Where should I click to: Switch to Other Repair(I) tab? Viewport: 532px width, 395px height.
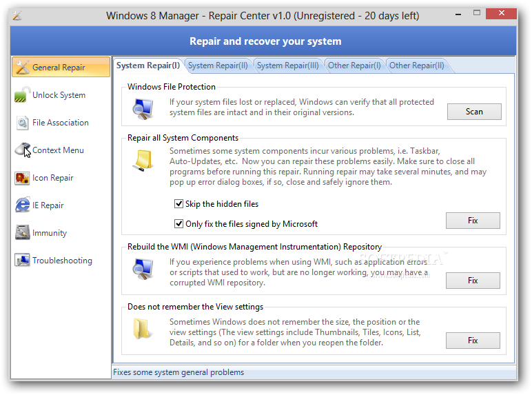point(354,65)
